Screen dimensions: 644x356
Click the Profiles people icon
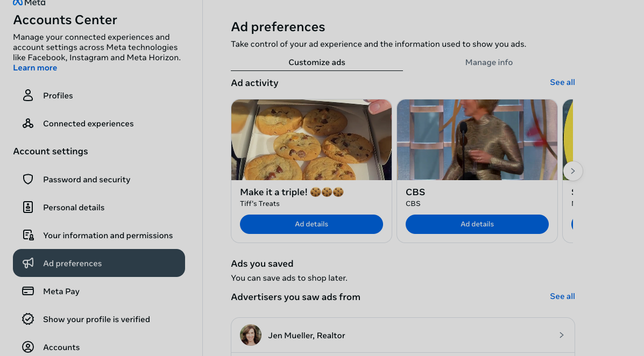pyautogui.click(x=28, y=95)
